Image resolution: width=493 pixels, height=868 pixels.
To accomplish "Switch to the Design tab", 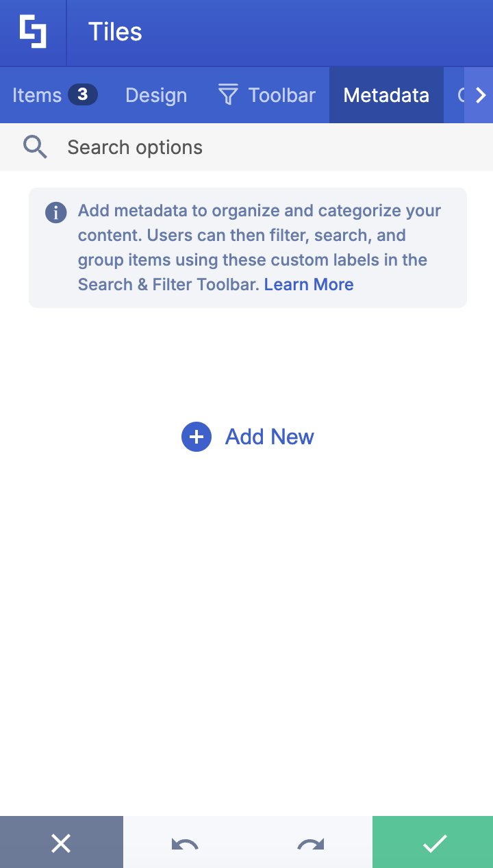I will coord(155,95).
